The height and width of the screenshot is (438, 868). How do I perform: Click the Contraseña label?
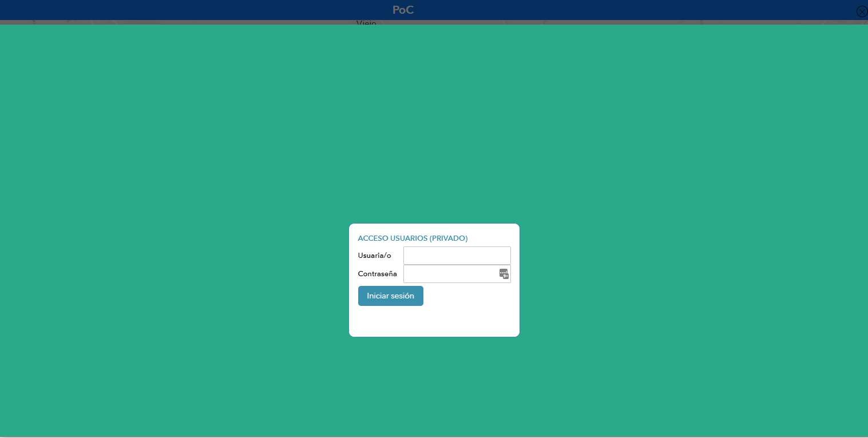click(x=378, y=274)
